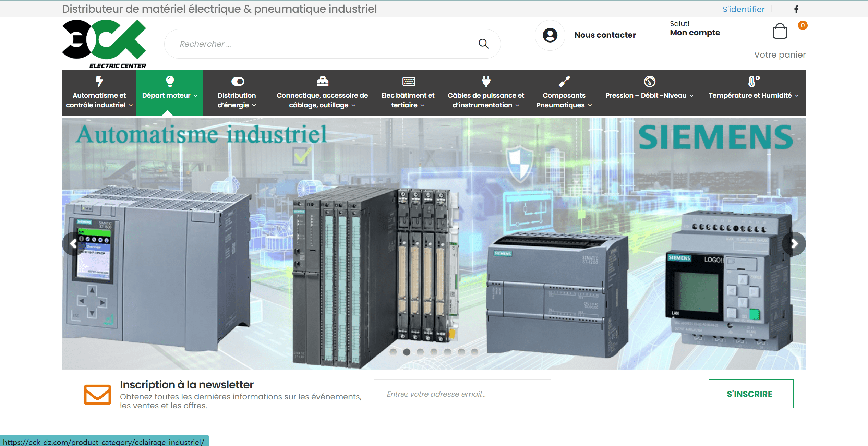Click the Facebook icon in top bar
The height and width of the screenshot is (446, 868).
pyautogui.click(x=796, y=9)
